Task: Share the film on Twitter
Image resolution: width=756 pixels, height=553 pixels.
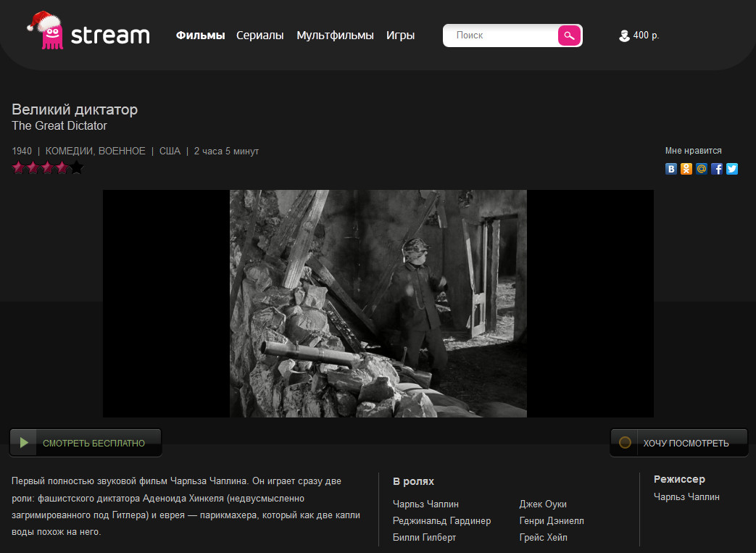Action: [732, 169]
